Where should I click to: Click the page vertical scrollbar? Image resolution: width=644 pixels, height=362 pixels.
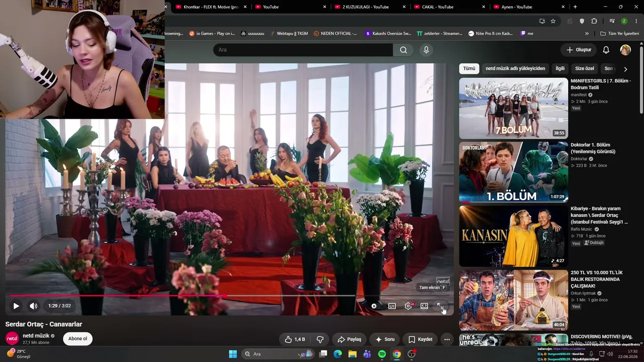641,80
